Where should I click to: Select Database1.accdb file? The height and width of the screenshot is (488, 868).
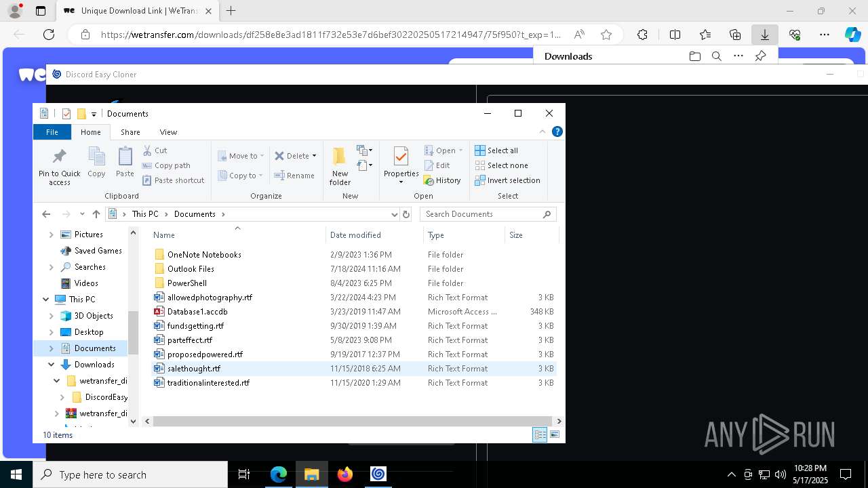197,312
